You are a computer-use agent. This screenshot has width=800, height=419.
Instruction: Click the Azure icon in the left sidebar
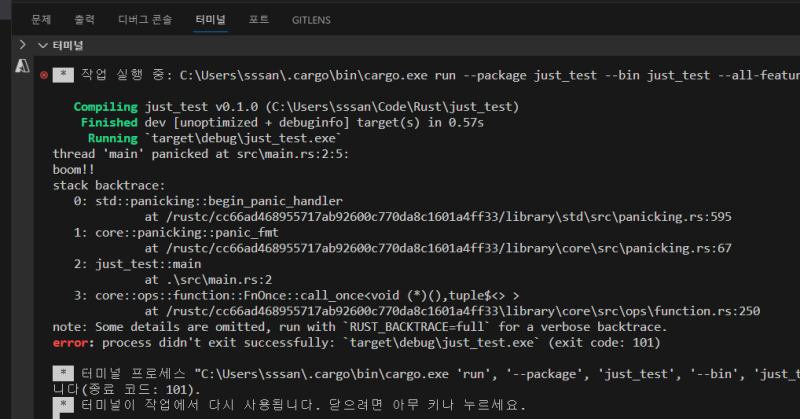21,66
